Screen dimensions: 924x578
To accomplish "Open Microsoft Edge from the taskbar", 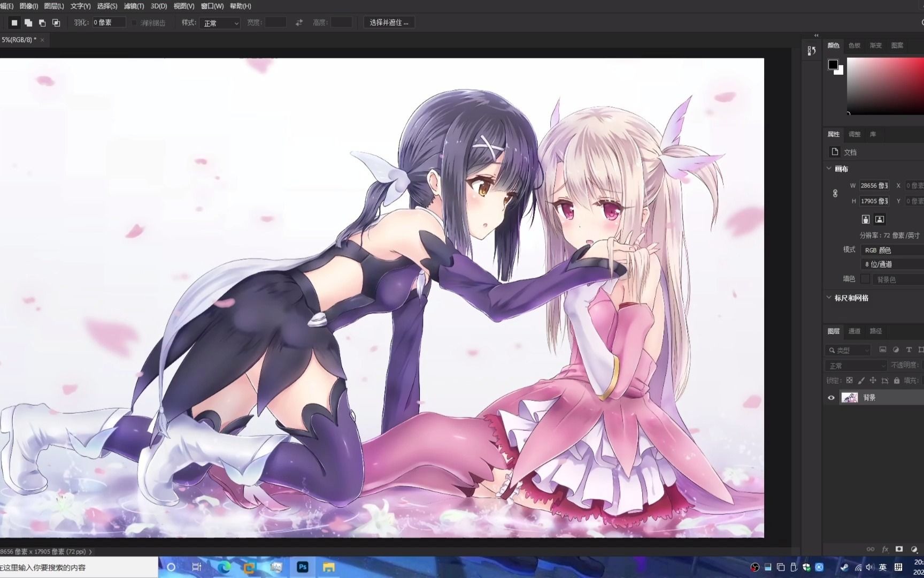I will click(x=224, y=567).
